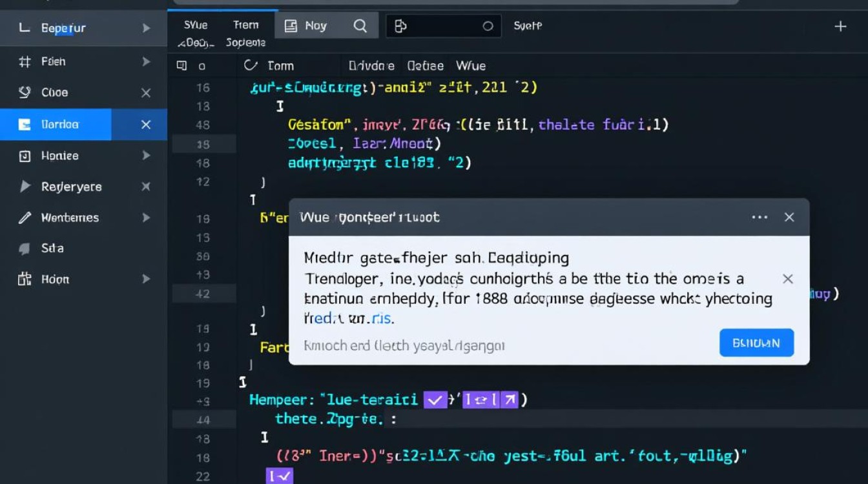Click the speech bubble icon beside Sda
Viewport: 868px width, 484px height.
(25, 248)
